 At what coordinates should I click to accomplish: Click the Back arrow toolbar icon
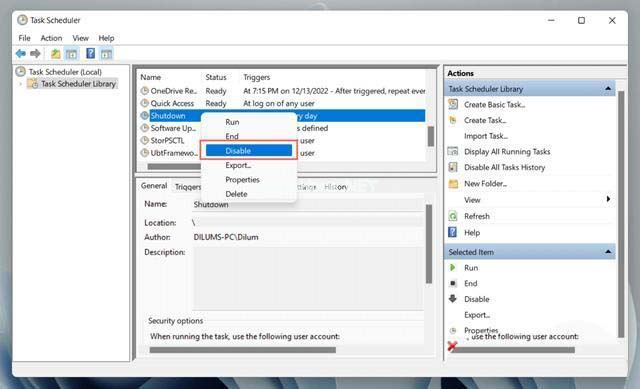click(x=20, y=53)
